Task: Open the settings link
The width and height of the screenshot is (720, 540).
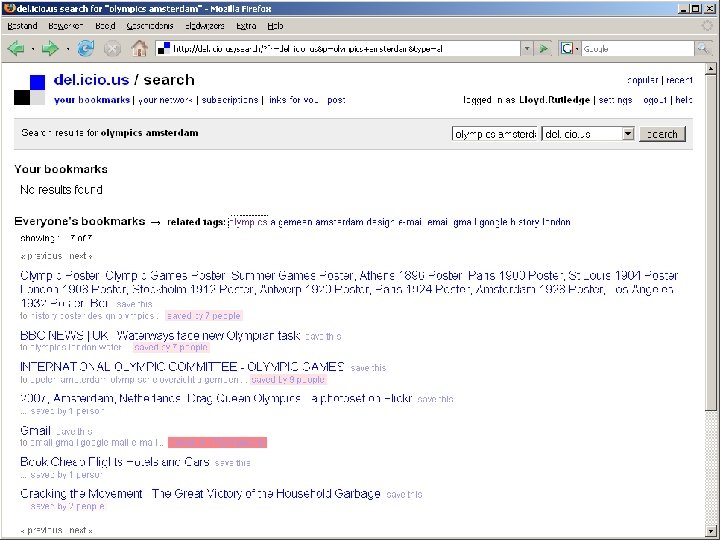Action: [615, 100]
